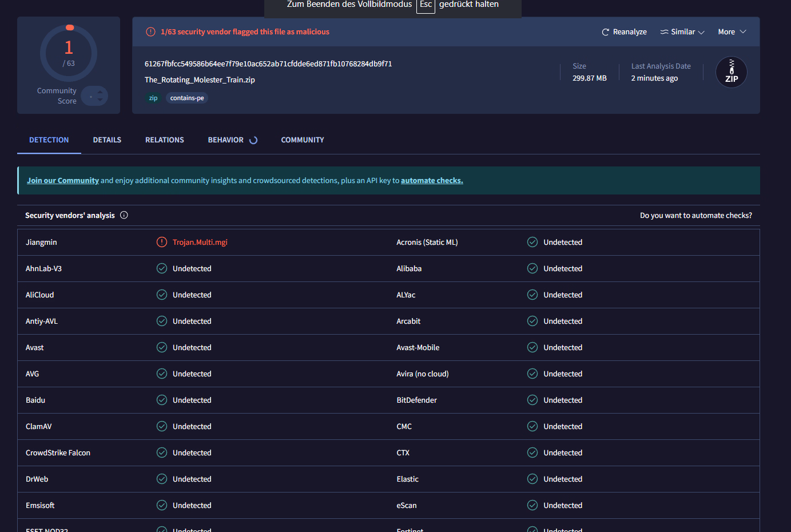The height and width of the screenshot is (532, 791).
Task: Click the ZIP file type icon
Action: 732,72
